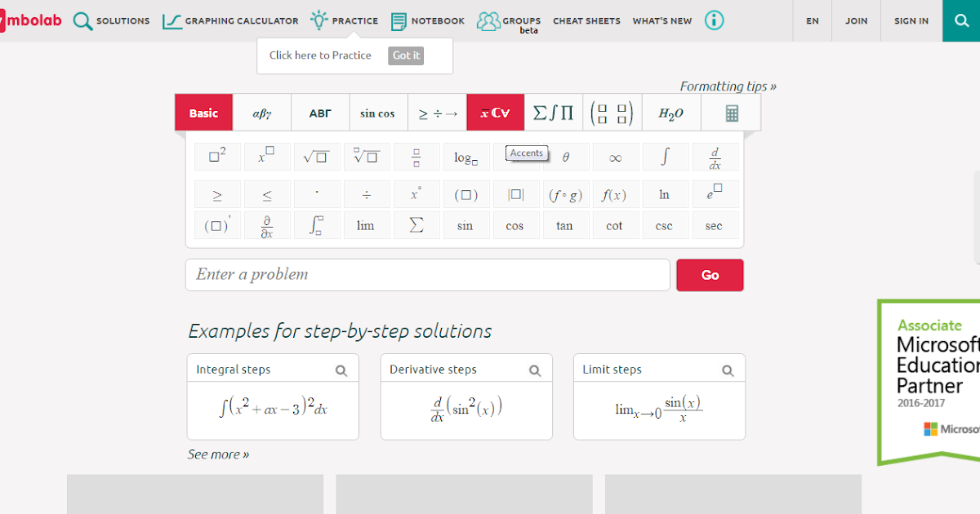
Task: Insert the integral symbol
Action: [x=666, y=156]
